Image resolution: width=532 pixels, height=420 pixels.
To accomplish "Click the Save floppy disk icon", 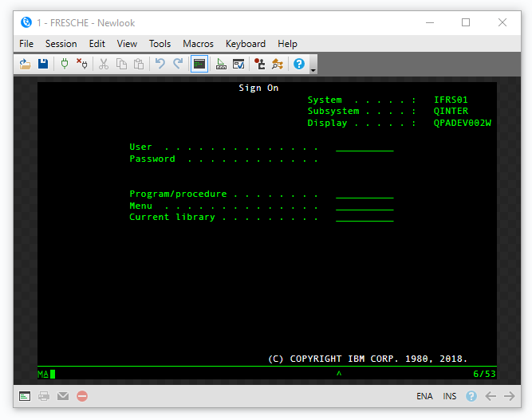I will tap(43, 64).
